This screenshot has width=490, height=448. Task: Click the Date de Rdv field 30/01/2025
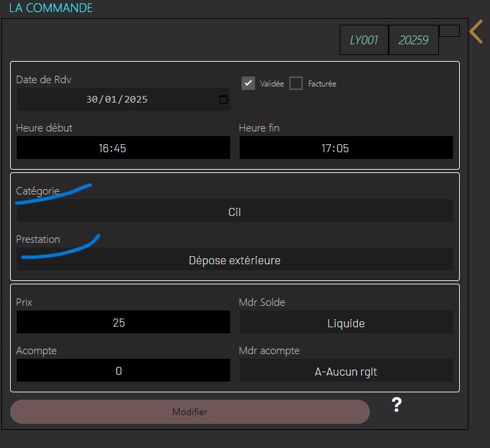coord(117,99)
